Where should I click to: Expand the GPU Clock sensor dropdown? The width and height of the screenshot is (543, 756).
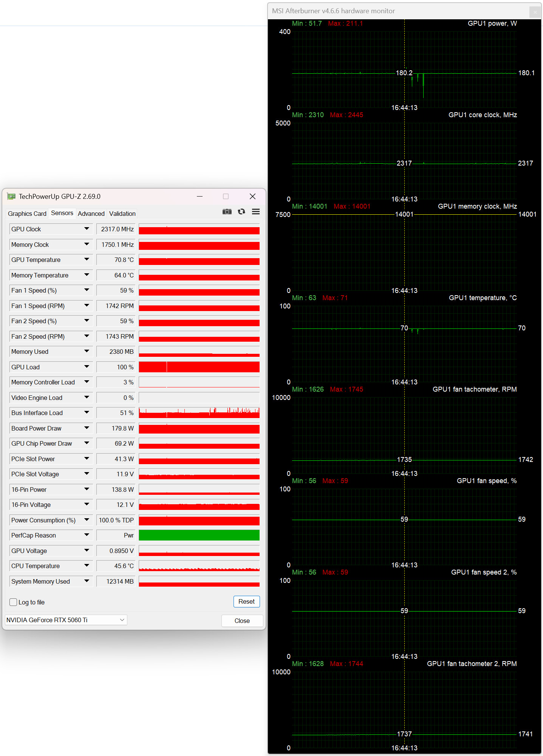pos(87,229)
